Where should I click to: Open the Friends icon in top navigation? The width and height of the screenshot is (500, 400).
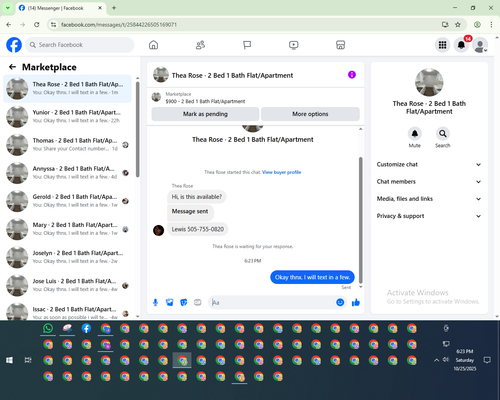pyautogui.click(x=200, y=45)
